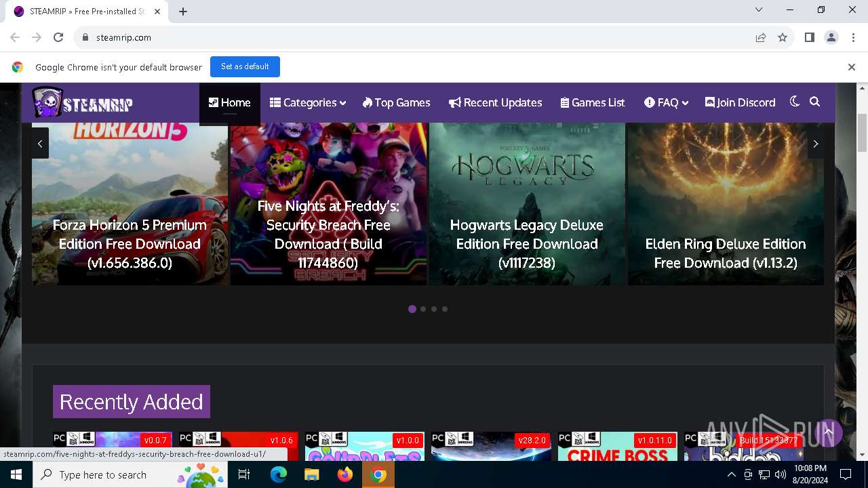Expand the Categories dropdown menu
This screenshot has height=488, width=868.
point(308,102)
